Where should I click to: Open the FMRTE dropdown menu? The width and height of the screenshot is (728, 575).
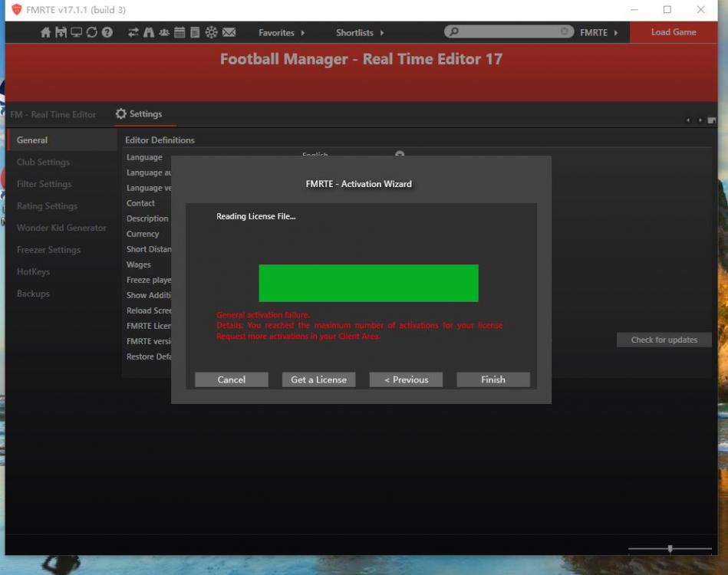(x=598, y=33)
